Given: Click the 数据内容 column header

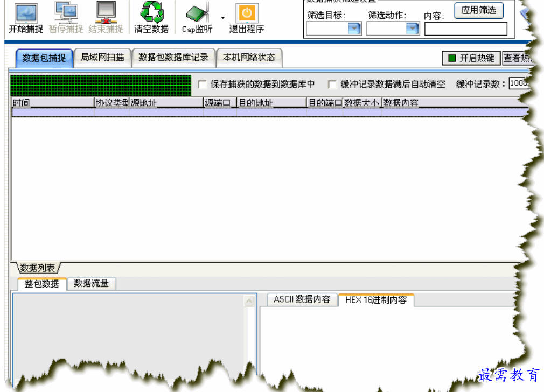Looking at the screenshot, I should point(455,103).
